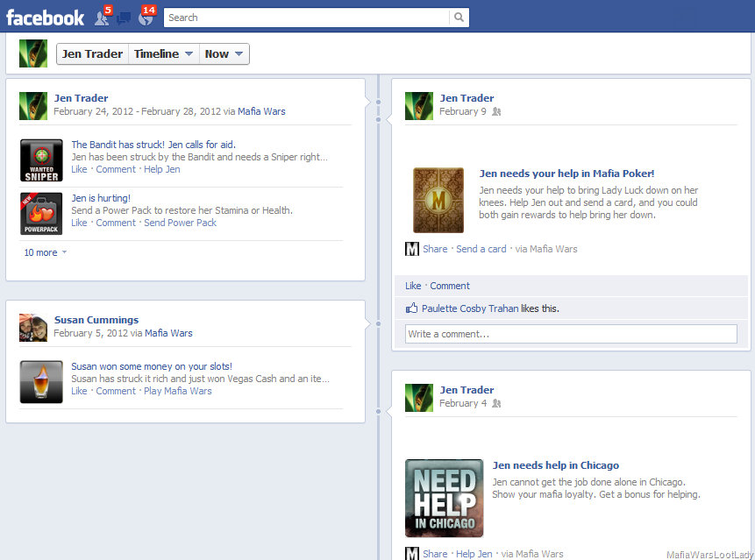Open The Bandit has struck story
Image resolution: width=755 pixels, height=560 pixels.
click(153, 145)
